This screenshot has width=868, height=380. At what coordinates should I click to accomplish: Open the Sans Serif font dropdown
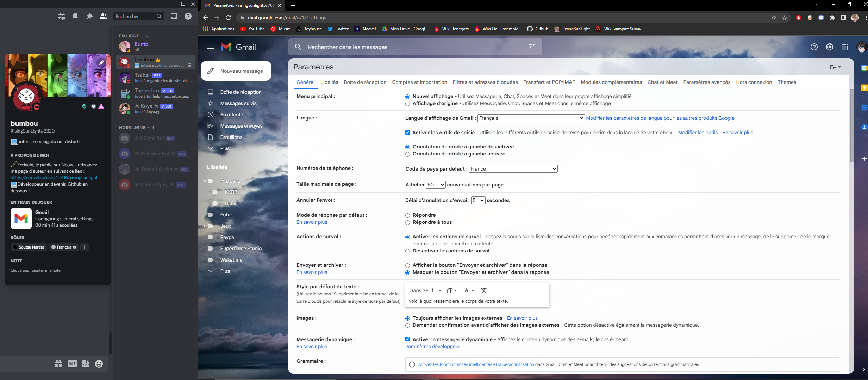[425, 290]
